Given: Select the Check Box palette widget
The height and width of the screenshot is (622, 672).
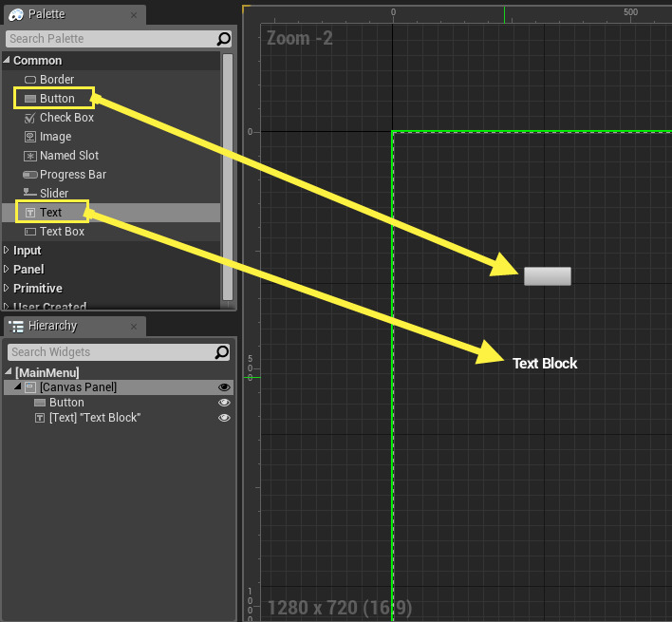Looking at the screenshot, I should tap(66, 118).
